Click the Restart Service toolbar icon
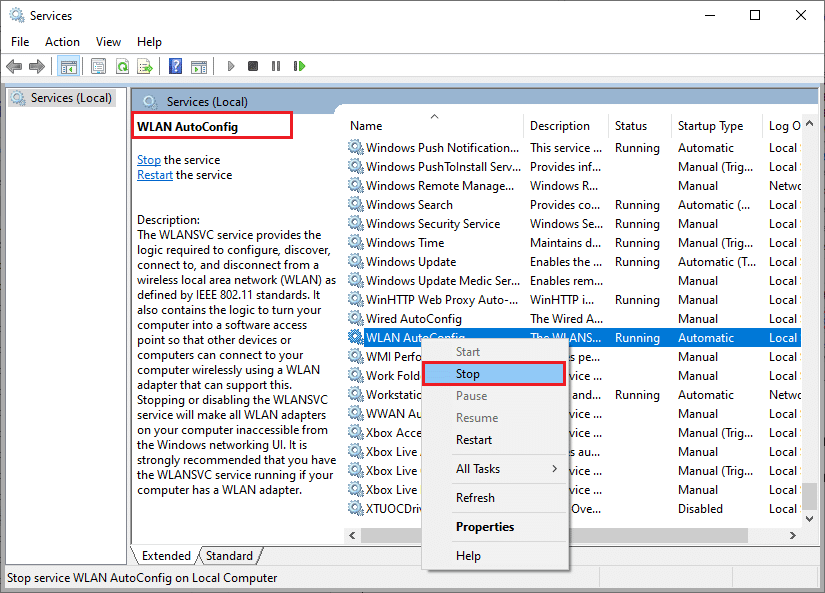The height and width of the screenshot is (593, 825). pos(299,66)
